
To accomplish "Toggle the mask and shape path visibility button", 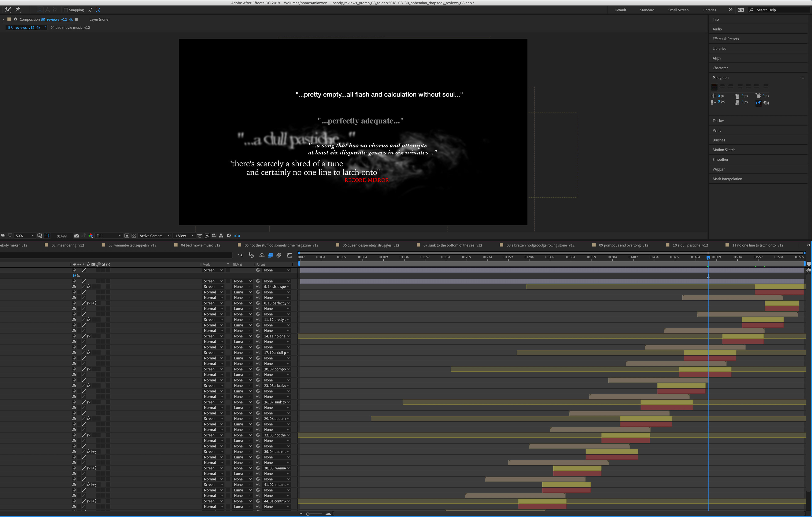I will pos(47,236).
